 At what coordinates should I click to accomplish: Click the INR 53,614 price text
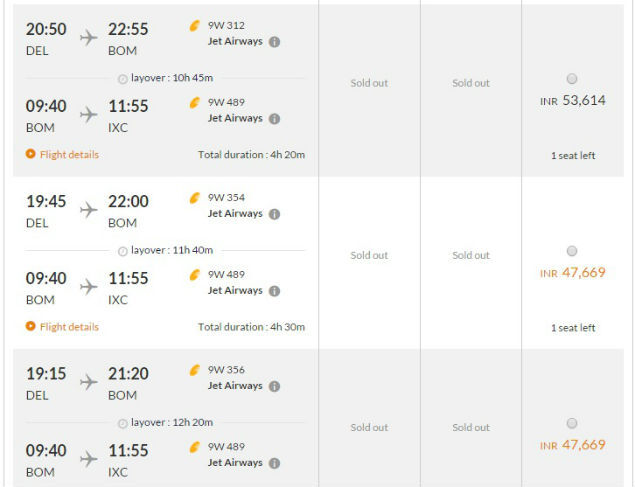click(573, 100)
